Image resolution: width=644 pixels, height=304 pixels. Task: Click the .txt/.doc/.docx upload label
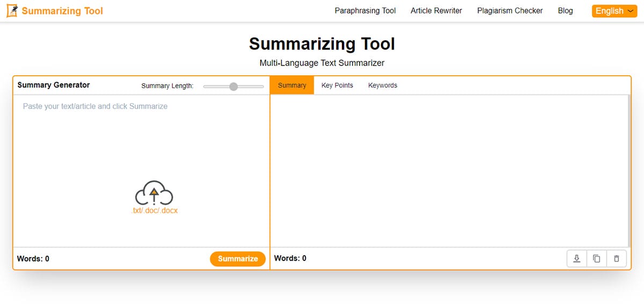tap(154, 211)
